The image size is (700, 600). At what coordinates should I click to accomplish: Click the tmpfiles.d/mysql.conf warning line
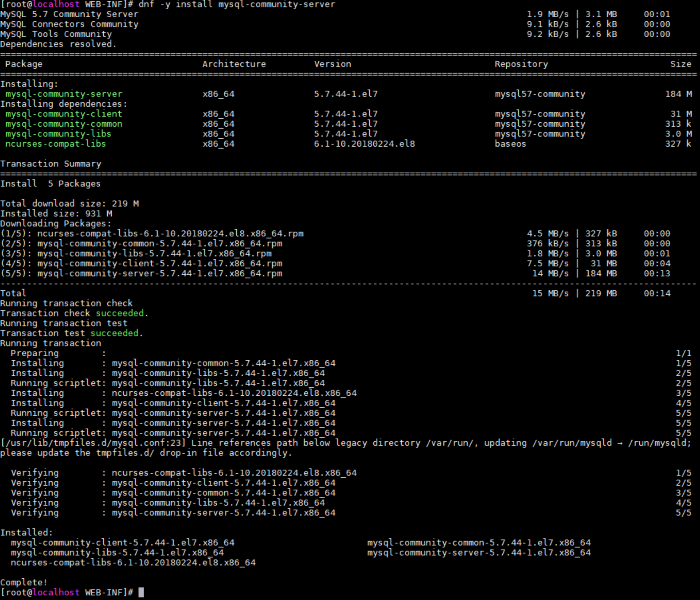(346, 443)
